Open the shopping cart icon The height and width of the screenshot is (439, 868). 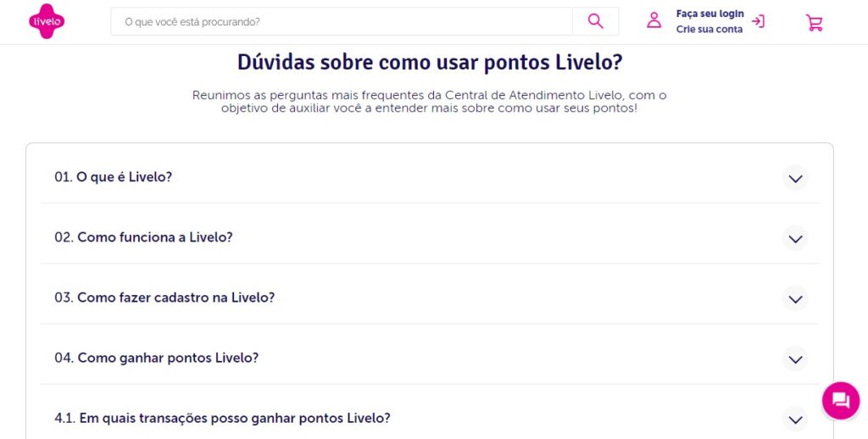(814, 23)
